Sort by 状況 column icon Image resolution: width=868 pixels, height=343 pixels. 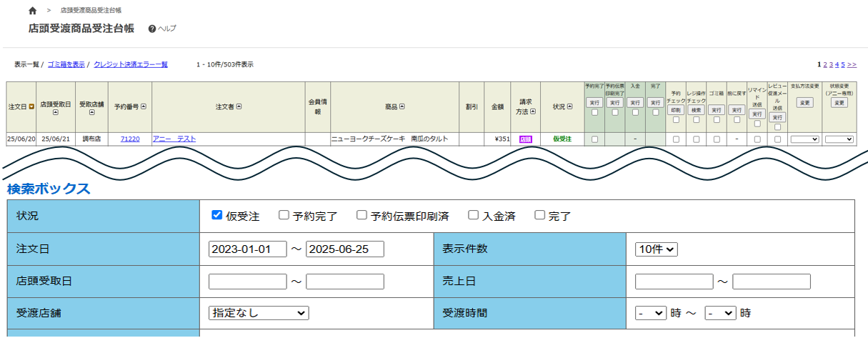tap(569, 106)
